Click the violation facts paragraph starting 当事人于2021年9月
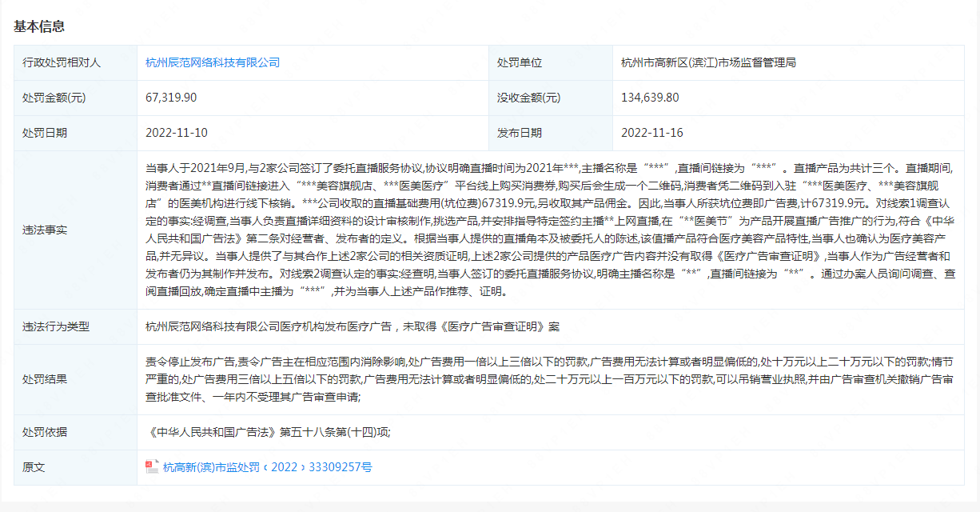The width and height of the screenshot is (980, 512). pyautogui.click(x=550, y=230)
